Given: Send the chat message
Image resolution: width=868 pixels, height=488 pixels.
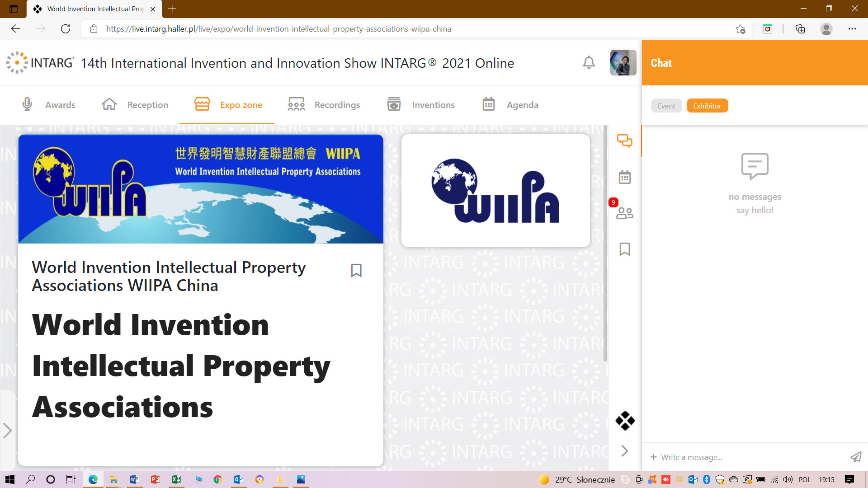Looking at the screenshot, I should click(856, 457).
